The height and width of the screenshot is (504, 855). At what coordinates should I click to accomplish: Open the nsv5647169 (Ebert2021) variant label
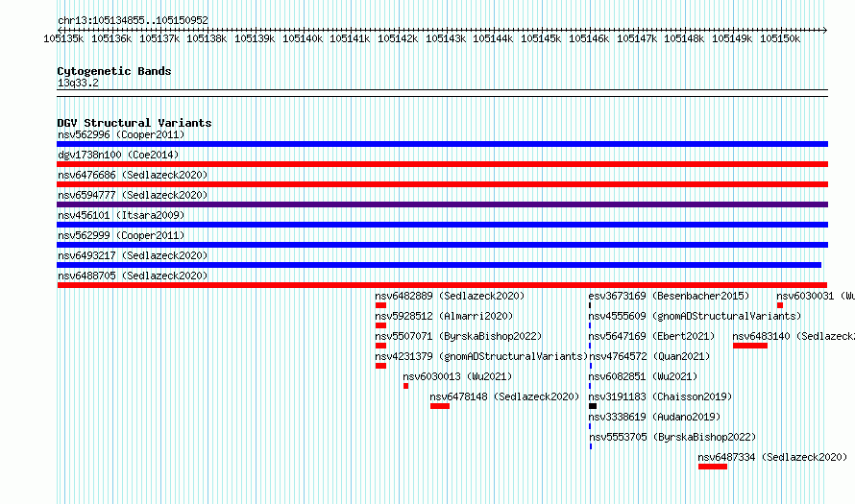pyautogui.click(x=651, y=336)
